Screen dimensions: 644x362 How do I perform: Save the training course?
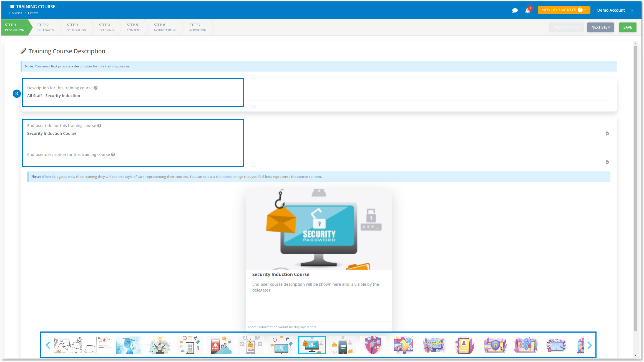click(628, 27)
